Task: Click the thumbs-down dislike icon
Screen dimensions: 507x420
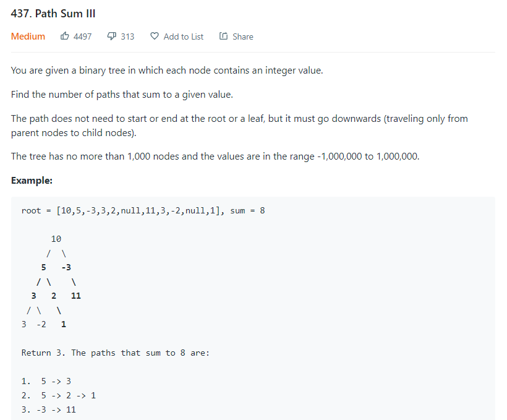Action: (x=112, y=36)
